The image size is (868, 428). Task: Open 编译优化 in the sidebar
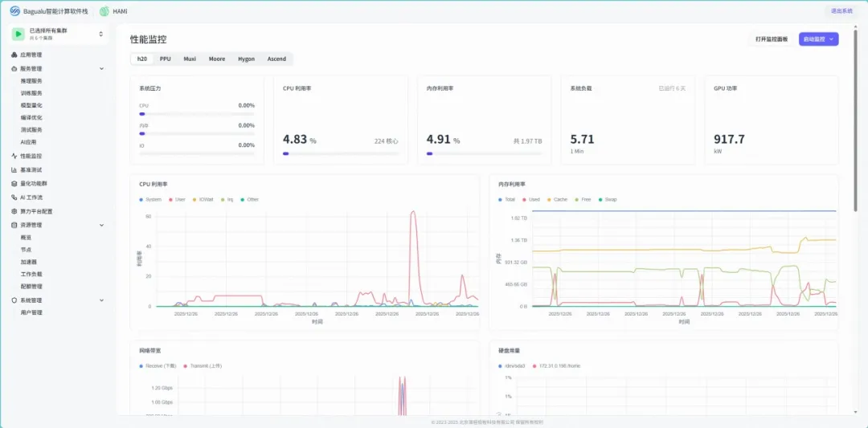pyautogui.click(x=31, y=117)
